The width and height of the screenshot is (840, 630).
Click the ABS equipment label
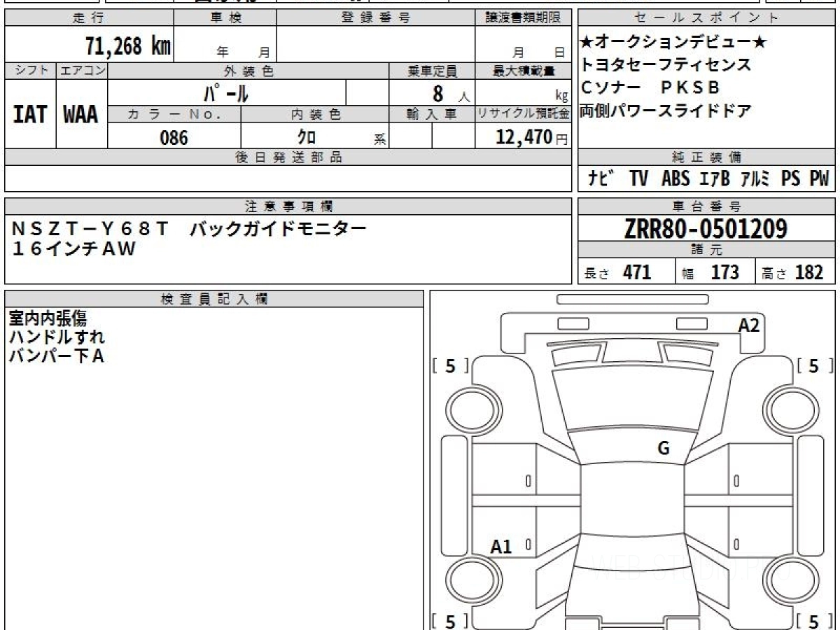coord(675,178)
